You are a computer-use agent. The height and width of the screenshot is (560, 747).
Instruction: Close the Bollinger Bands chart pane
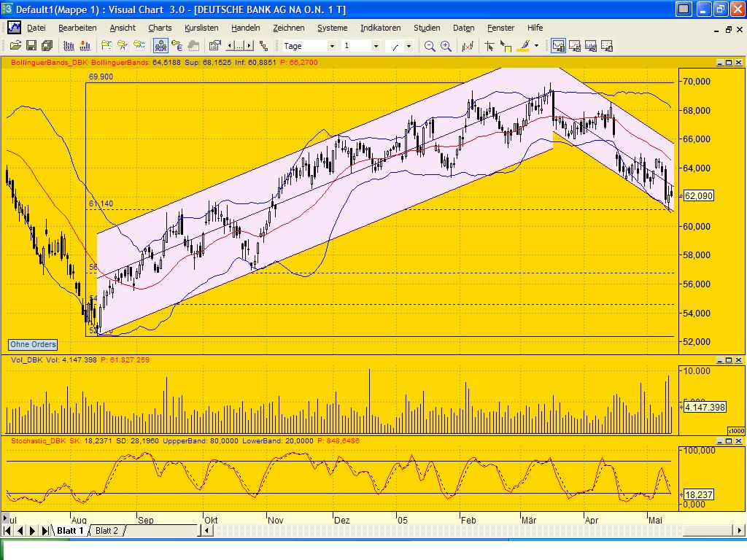point(738,63)
